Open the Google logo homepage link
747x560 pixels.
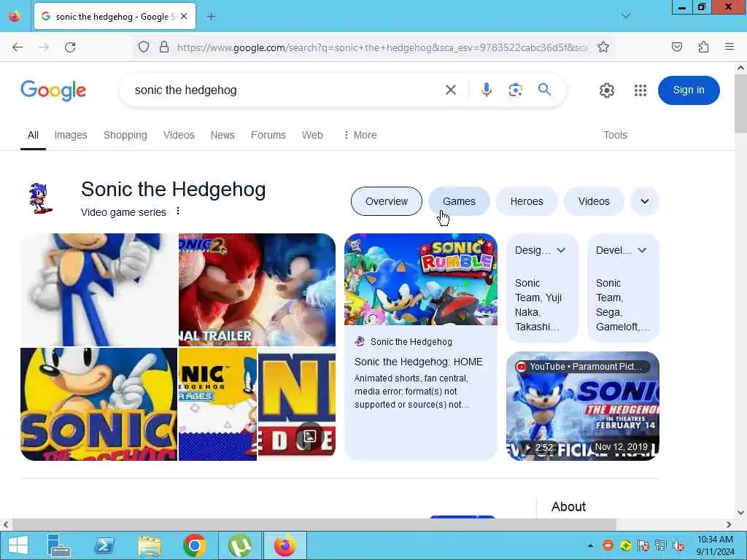tap(53, 90)
